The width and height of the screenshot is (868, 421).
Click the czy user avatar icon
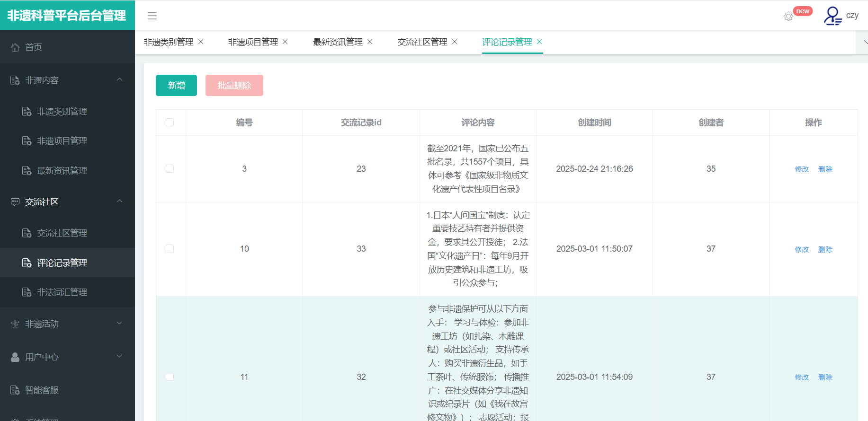(832, 16)
